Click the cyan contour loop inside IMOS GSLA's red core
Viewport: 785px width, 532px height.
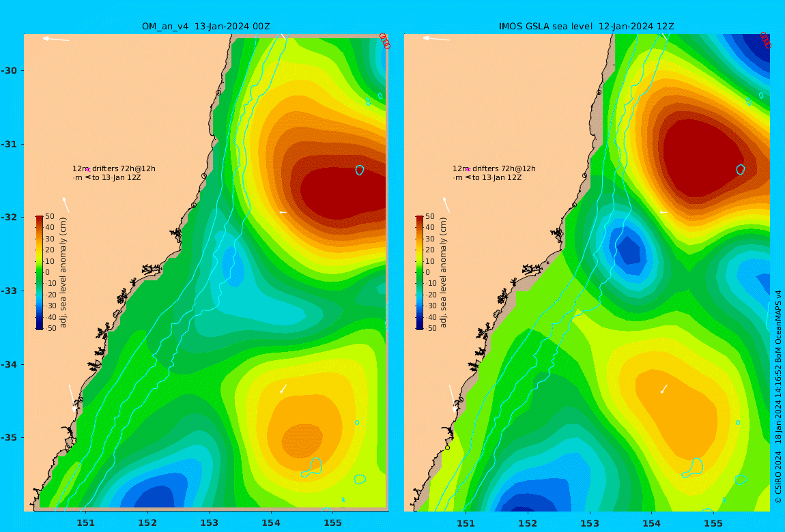point(741,170)
